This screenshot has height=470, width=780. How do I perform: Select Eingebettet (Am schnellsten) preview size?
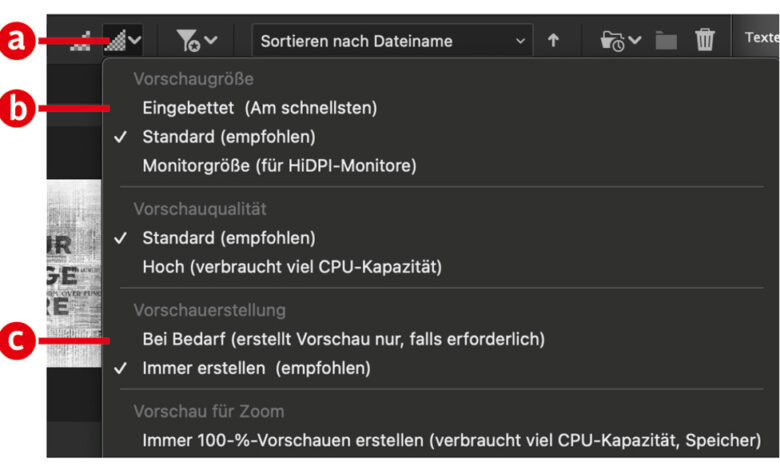click(259, 107)
